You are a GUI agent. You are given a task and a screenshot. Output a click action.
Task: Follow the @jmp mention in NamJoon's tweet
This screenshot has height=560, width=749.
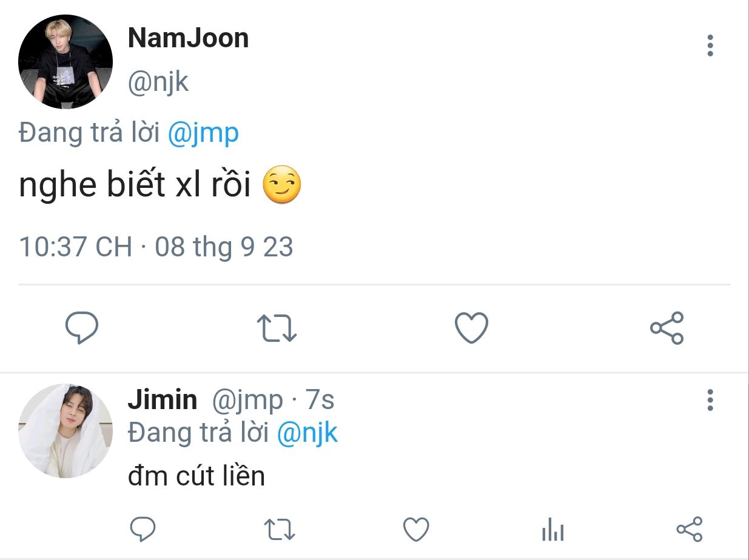coord(203,133)
